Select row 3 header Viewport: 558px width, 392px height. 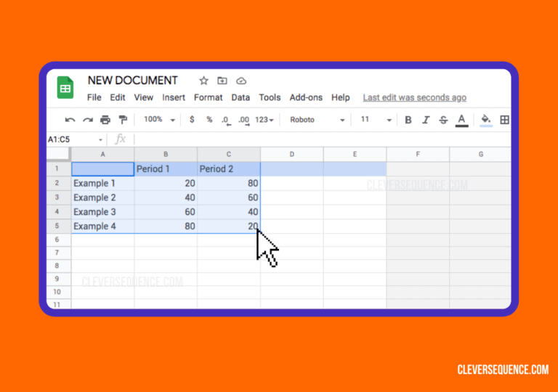point(59,197)
